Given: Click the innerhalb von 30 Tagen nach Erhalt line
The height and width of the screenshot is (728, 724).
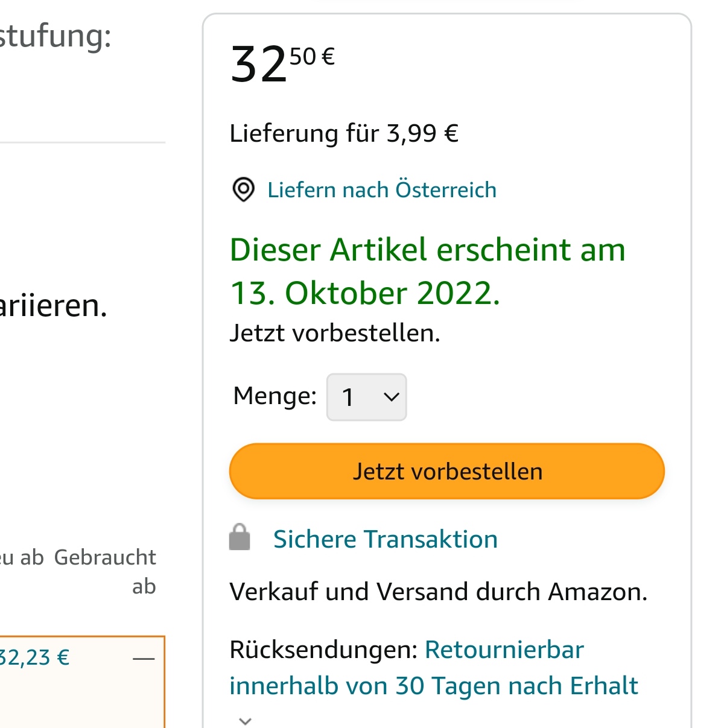Looking at the screenshot, I should pos(434,686).
